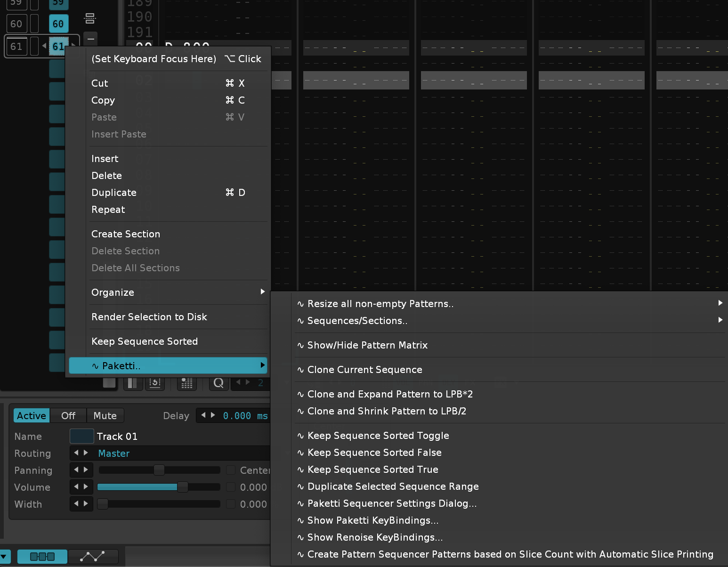Click the pattern matrix grid icon
728x567 pixels.
click(x=187, y=383)
